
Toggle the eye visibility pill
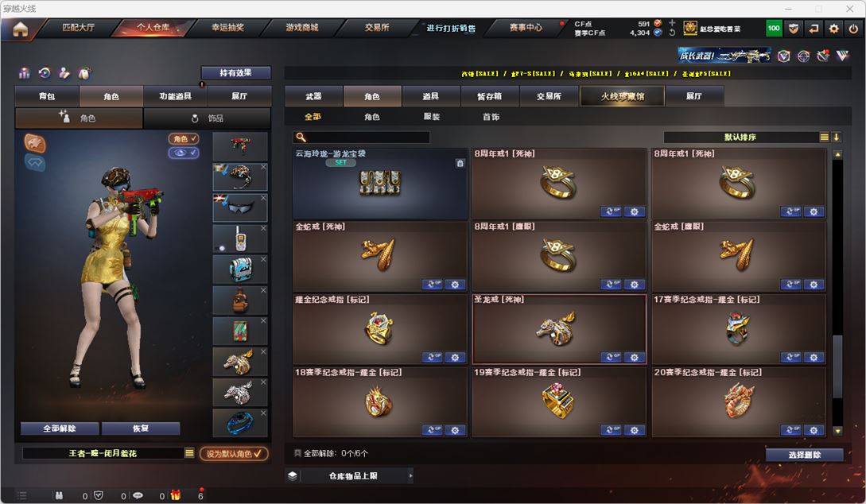pos(184,153)
